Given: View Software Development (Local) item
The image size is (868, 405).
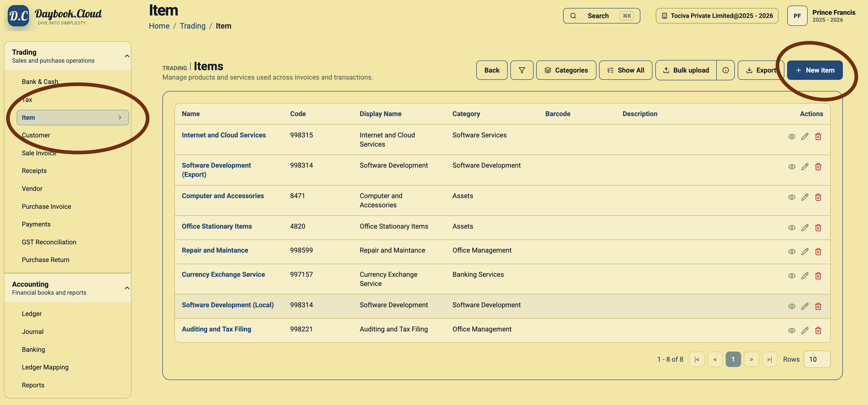Looking at the screenshot, I should (x=791, y=306).
